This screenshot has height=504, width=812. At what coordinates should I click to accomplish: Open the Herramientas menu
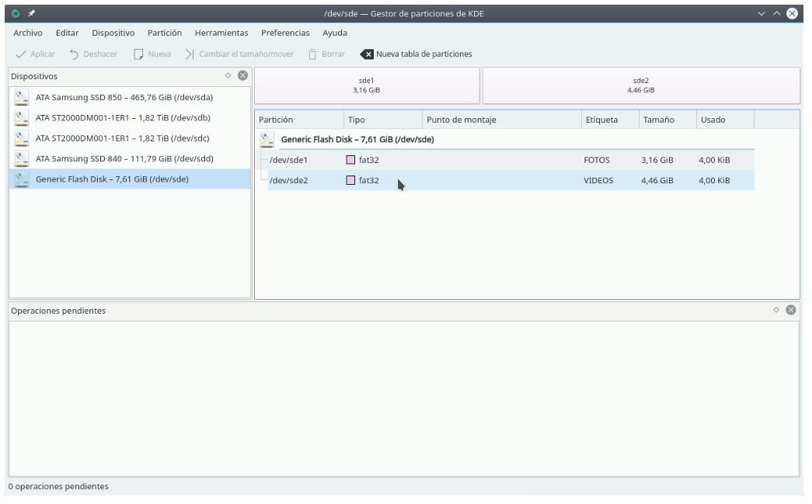click(x=221, y=33)
